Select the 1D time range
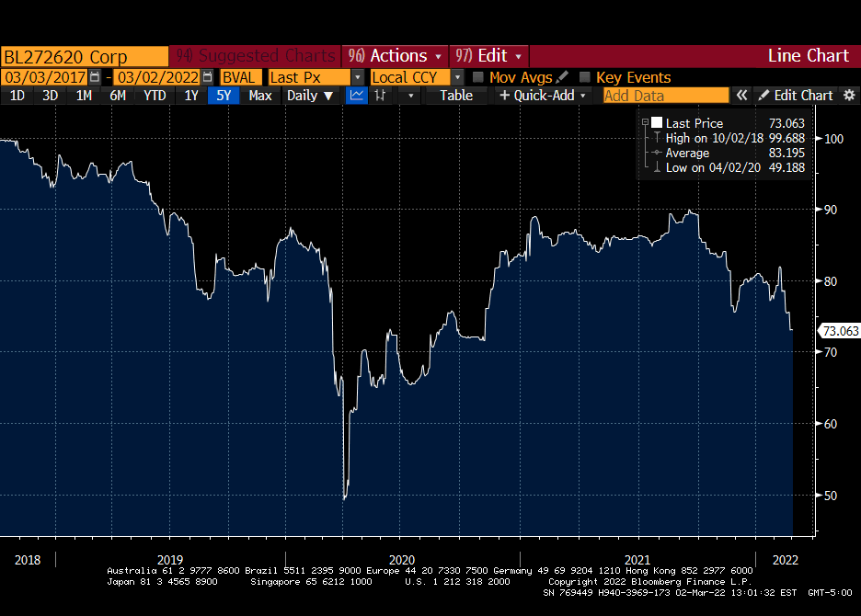This screenshot has width=861, height=616. (x=17, y=96)
